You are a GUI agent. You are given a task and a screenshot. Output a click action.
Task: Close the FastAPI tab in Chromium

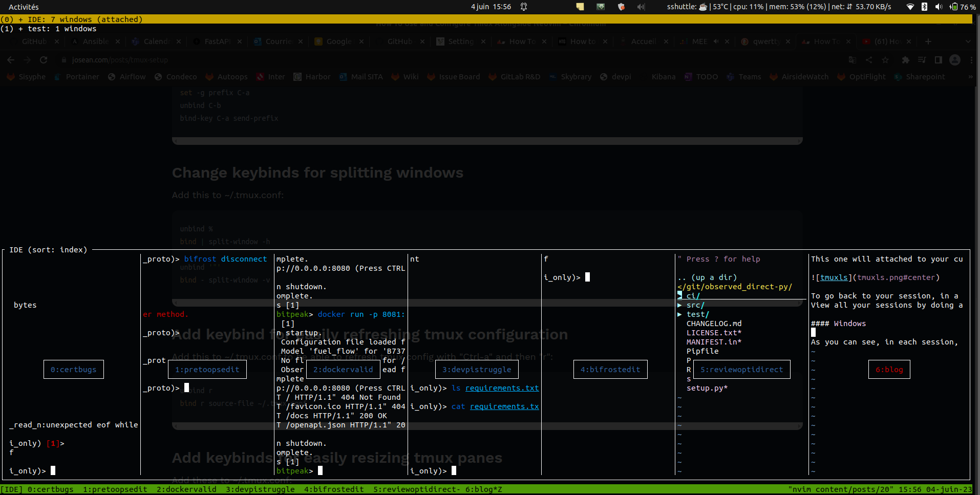[x=240, y=41]
